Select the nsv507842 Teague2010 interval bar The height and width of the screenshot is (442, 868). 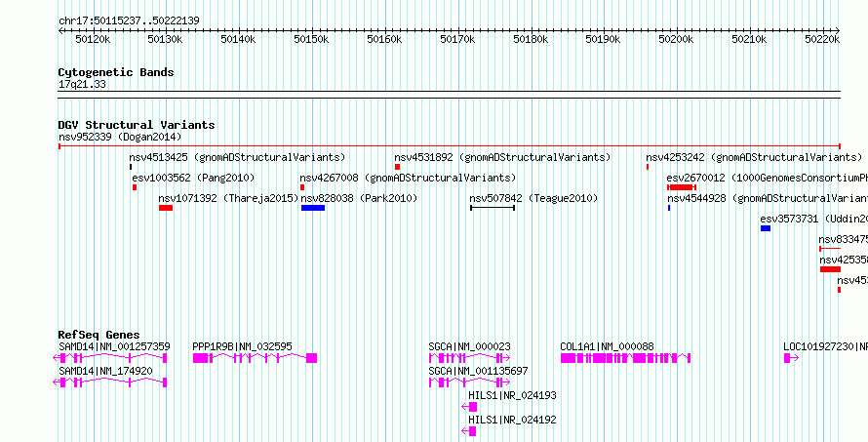pos(493,208)
